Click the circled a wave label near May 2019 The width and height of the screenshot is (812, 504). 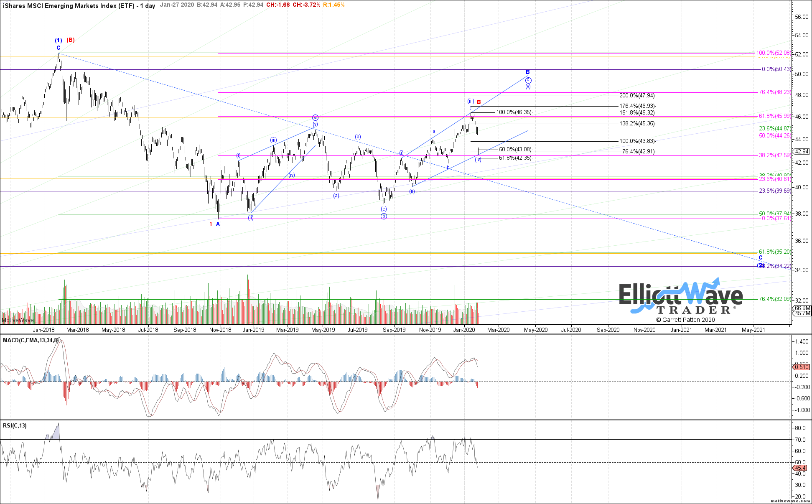pyautogui.click(x=315, y=117)
